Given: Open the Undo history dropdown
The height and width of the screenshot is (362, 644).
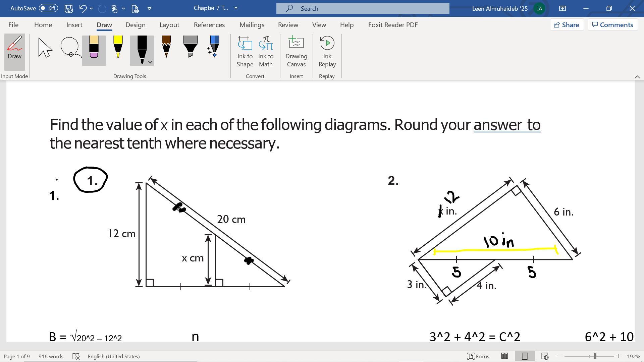Looking at the screenshot, I should point(91,8).
